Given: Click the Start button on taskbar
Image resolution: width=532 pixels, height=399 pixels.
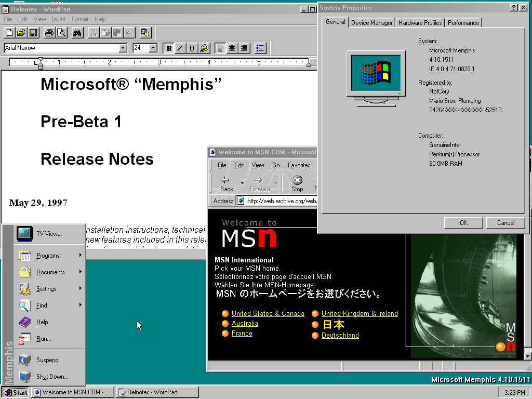Looking at the screenshot, I should tap(15, 392).
